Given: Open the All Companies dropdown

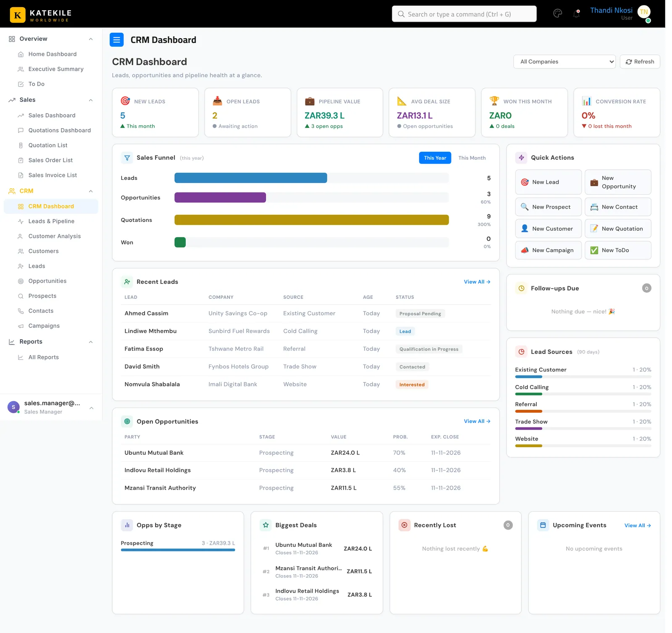Looking at the screenshot, I should pos(564,62).
